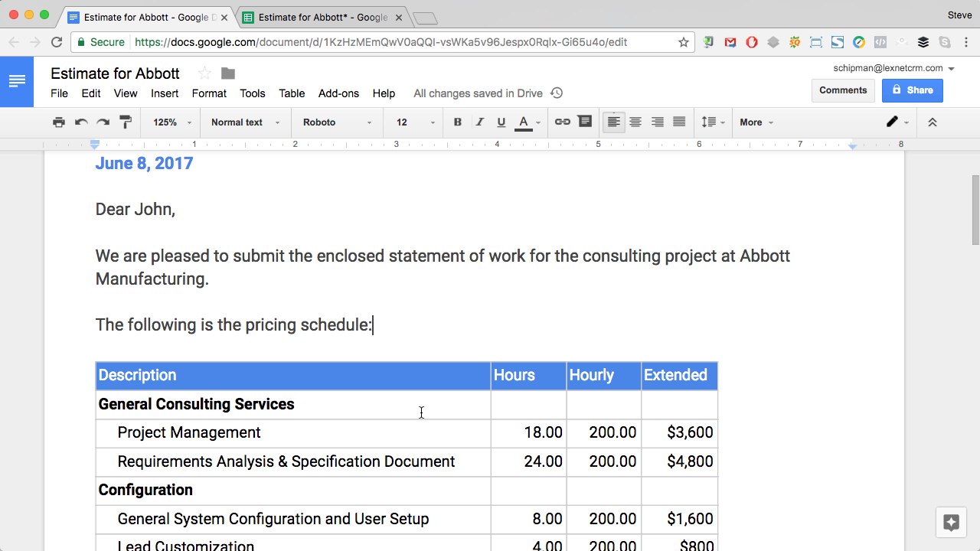Open the Add-ons menu
Screen dimensions: 980x551
tap(338, 93)
